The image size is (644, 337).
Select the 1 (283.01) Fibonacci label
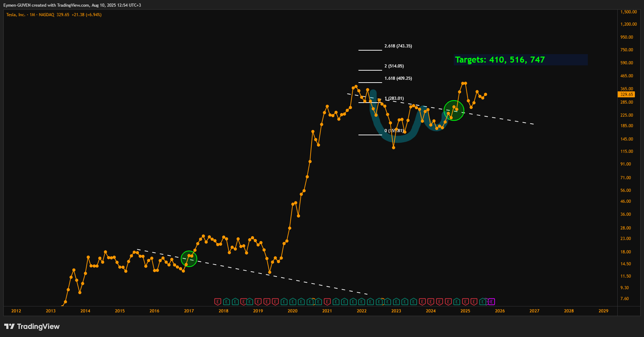coord(394,98)
